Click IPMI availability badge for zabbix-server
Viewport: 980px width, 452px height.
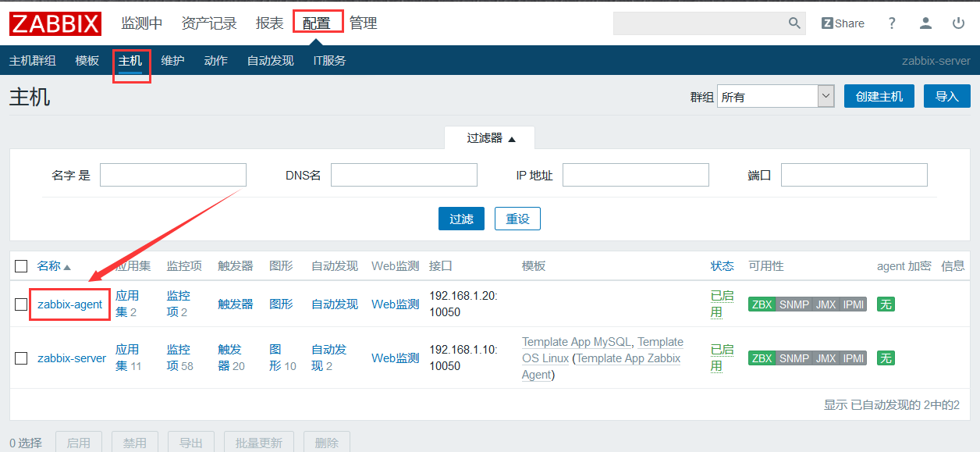point(853,358)
